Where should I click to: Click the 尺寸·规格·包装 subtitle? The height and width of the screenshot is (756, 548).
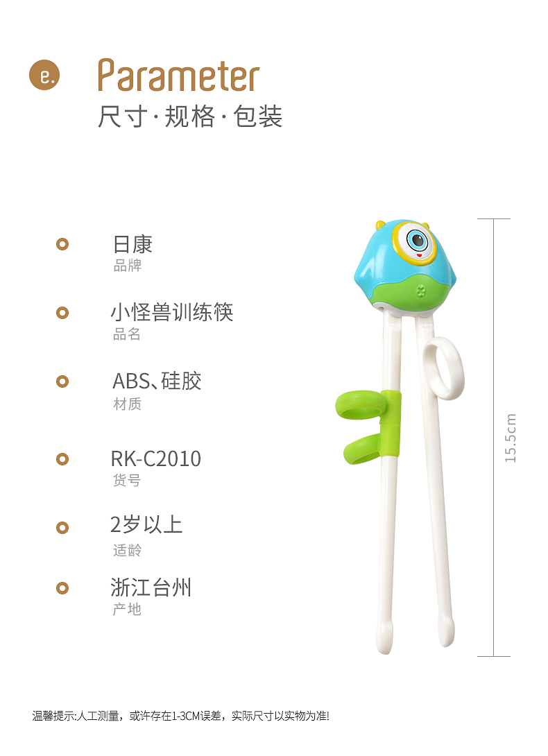[190, 117]
